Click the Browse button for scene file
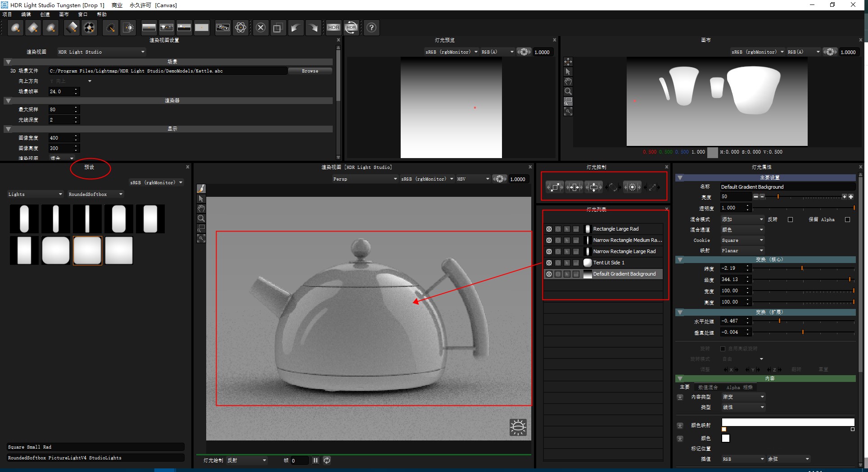868x472 pixels. tap(310, 71)
